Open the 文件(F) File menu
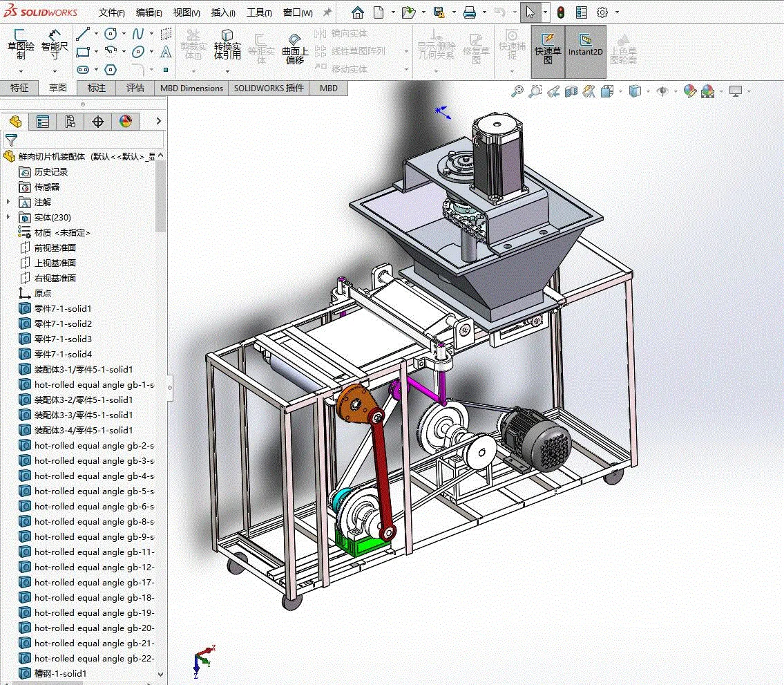The width and height of the screenshot is (784, 685). click(111, 12)
